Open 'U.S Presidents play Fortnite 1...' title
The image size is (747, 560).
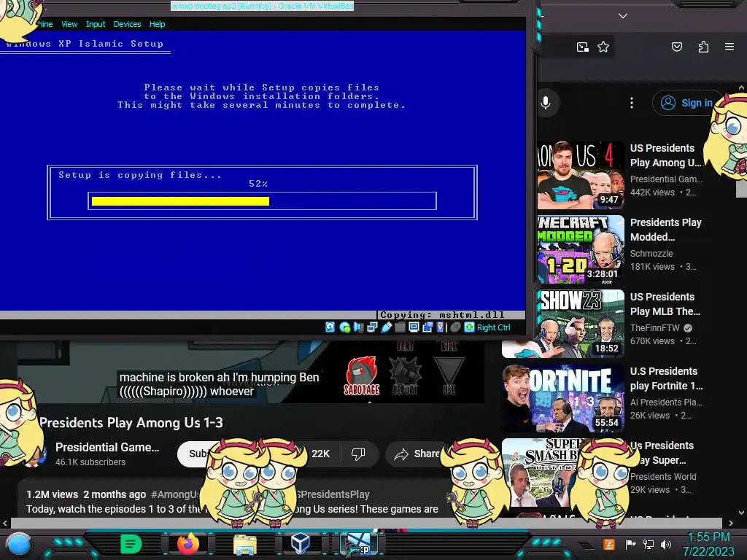pyautogui.click(x=666, y=378)
